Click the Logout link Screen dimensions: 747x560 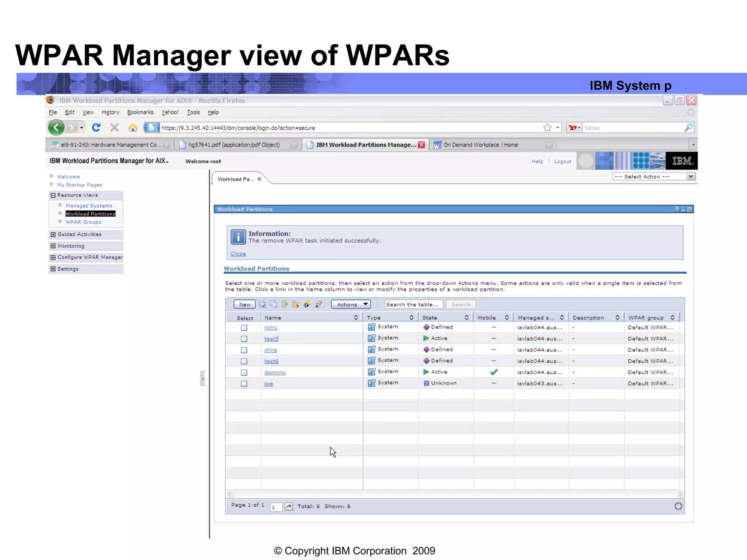562,162
